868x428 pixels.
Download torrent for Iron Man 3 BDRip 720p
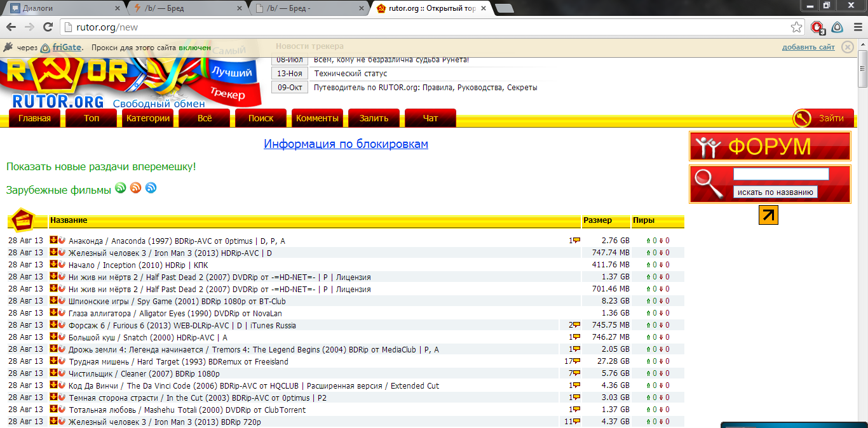click(x=53, y=422)
